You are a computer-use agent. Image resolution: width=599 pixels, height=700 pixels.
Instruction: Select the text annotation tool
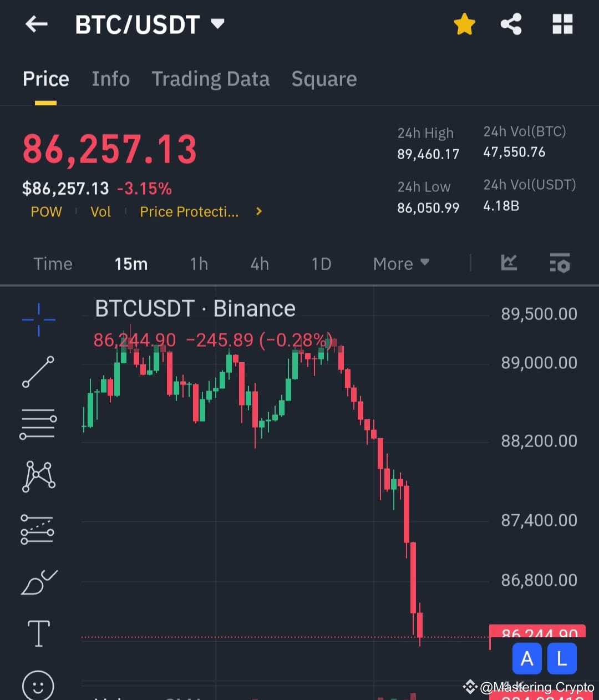point(38,632)
